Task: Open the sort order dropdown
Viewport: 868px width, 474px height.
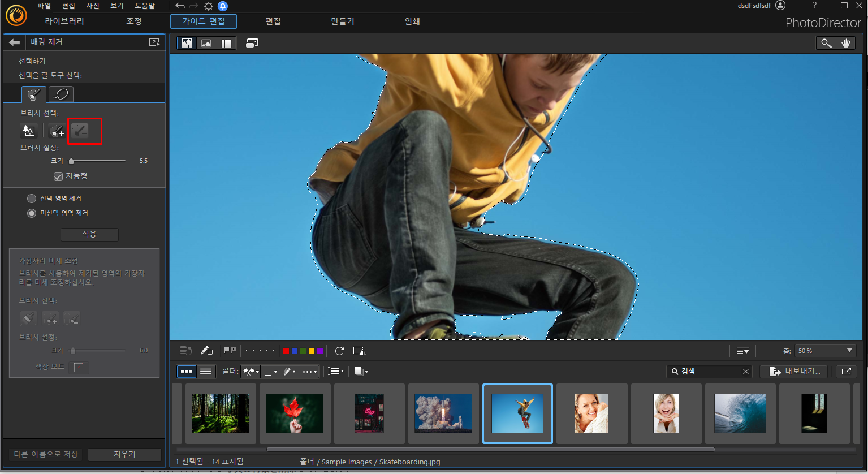Action: tap(335, 371)
